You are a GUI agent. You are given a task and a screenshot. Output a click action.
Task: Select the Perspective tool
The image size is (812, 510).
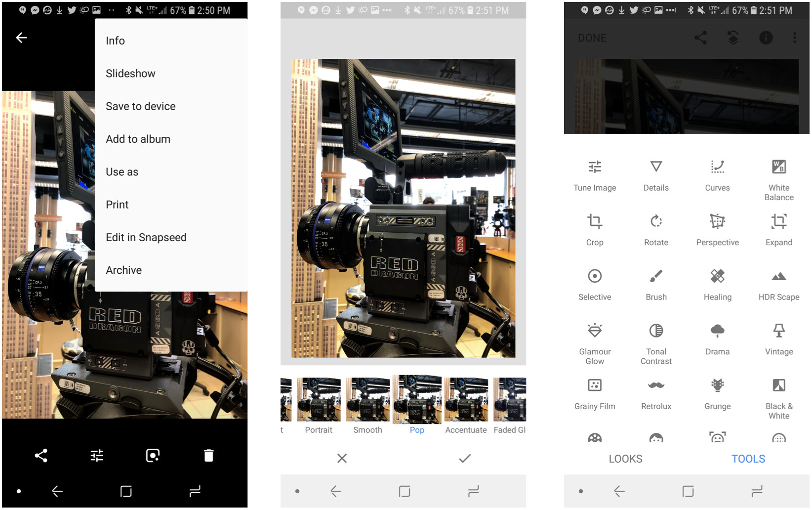tap(717, 230)
